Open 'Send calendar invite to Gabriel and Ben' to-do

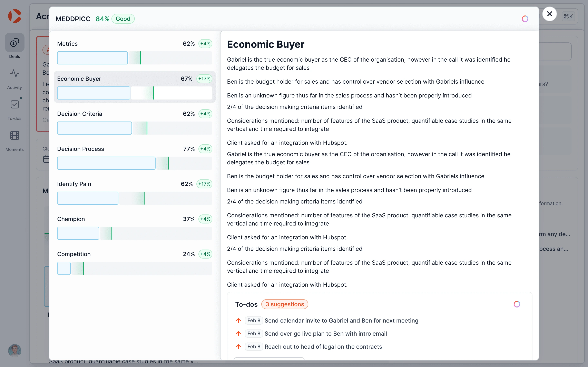[341, 321]
